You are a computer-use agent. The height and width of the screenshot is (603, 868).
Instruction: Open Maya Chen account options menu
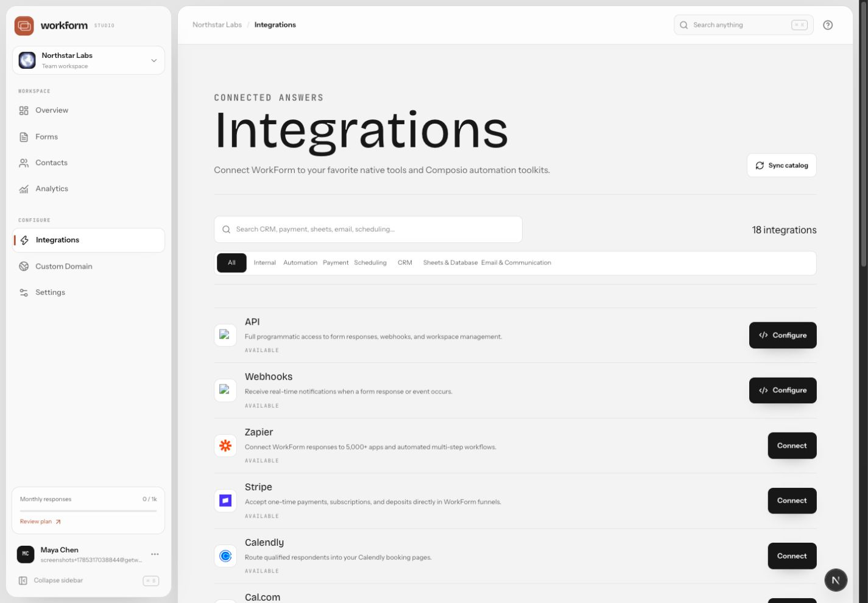click(155, 554)
